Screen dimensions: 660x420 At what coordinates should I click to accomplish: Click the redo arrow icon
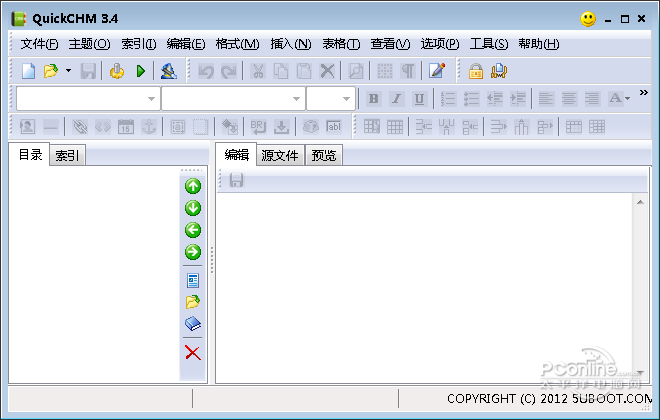(x=229, y=71)
